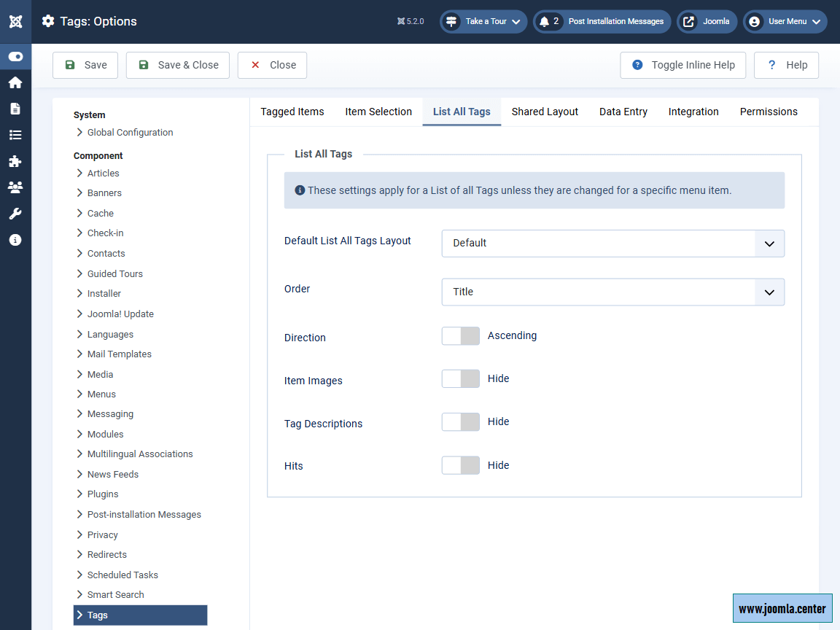Toggle the Direction Ascending switch
This screenshot has width=840, height=630.
(x=461, y=336)
